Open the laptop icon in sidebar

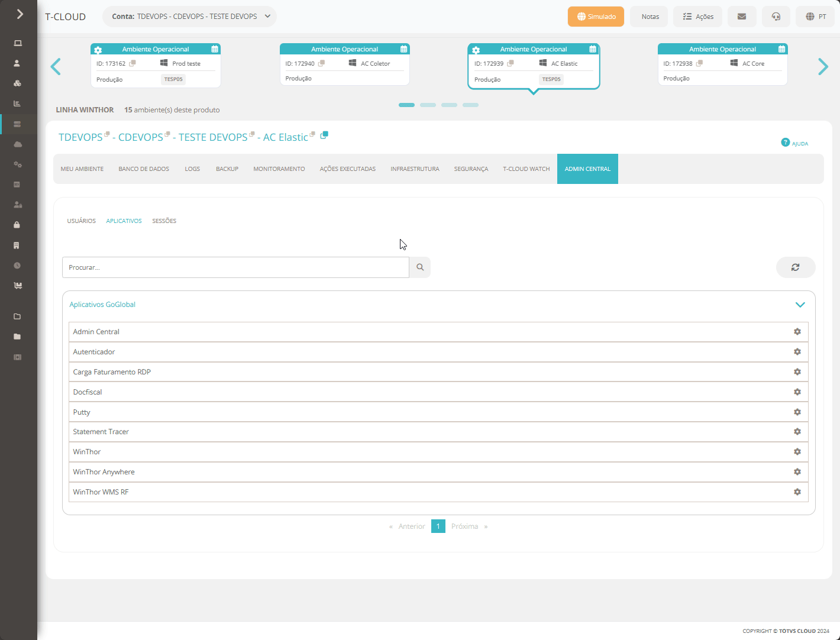point(18,43)
